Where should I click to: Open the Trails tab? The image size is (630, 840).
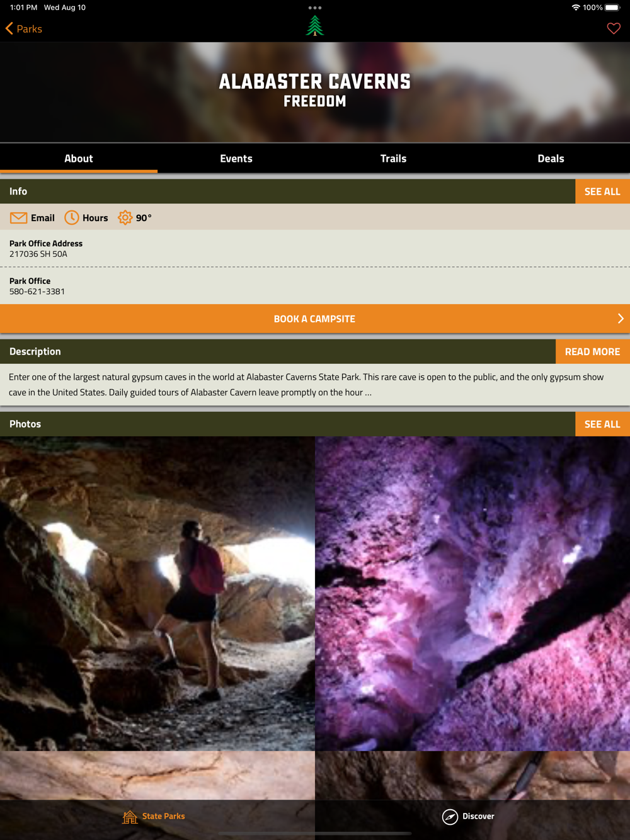394,159
